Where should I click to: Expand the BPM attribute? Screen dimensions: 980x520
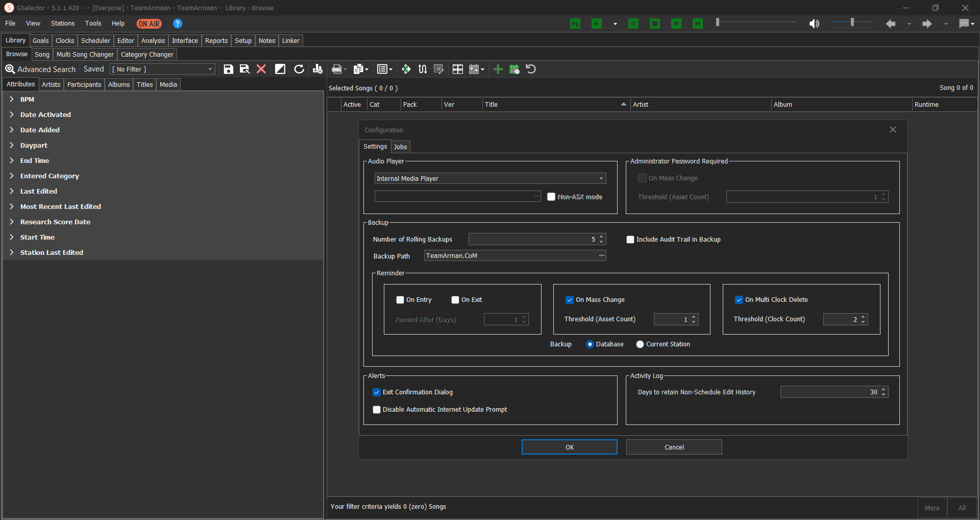click(x=11, y=99)
